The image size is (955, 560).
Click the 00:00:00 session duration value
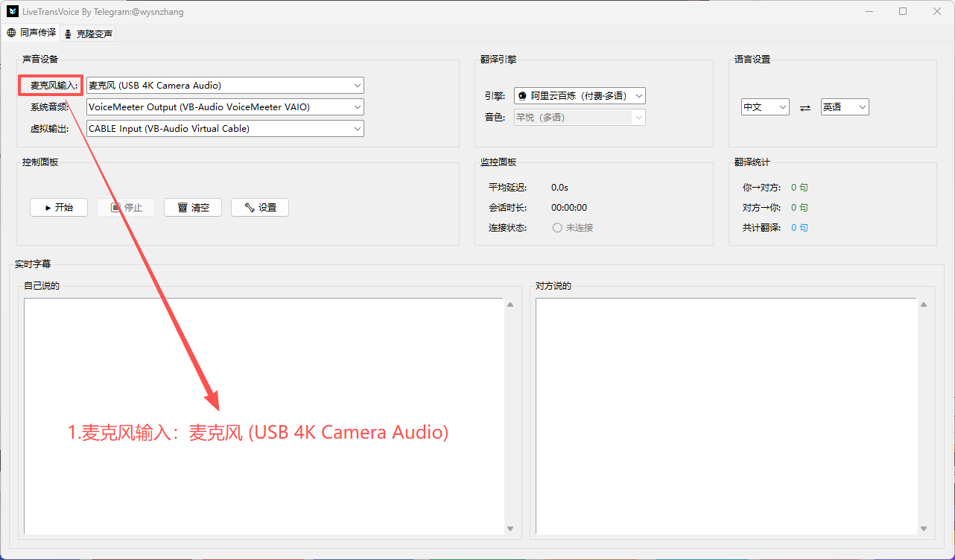569,208
